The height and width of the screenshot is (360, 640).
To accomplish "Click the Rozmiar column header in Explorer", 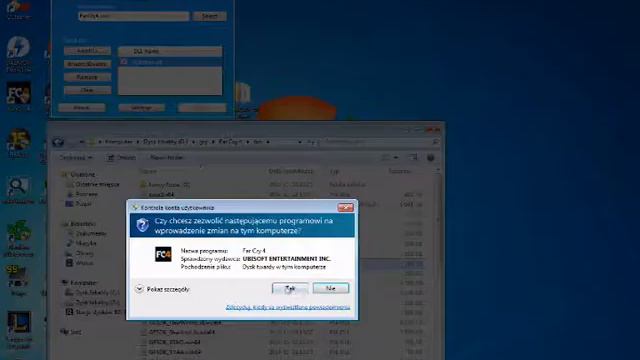I will [399, 171].
